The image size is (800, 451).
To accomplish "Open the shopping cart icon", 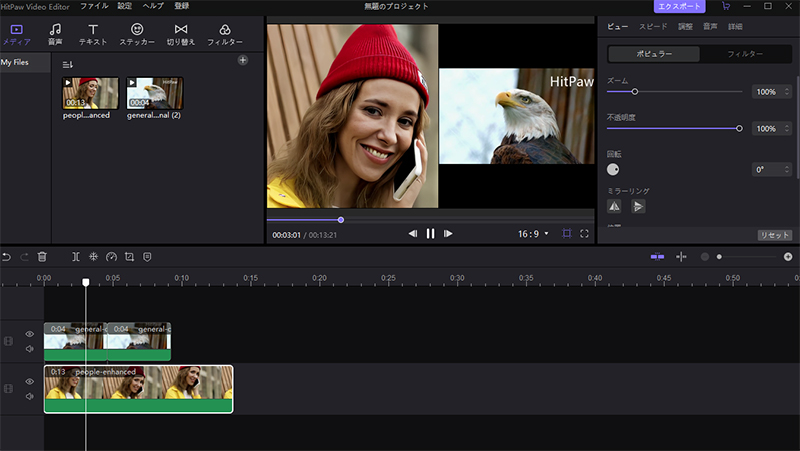I will point(726,6).
